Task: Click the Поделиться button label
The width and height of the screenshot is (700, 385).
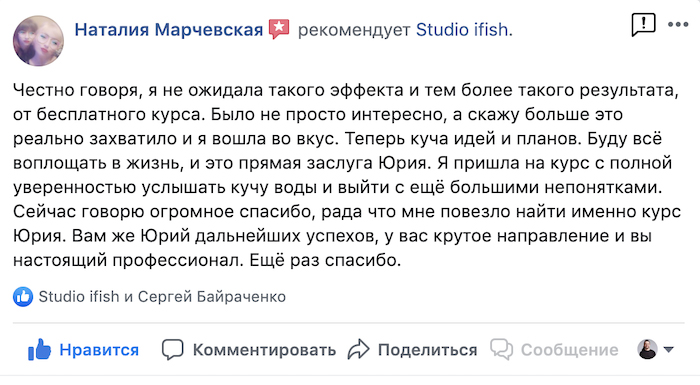Action: coord(428,350)
